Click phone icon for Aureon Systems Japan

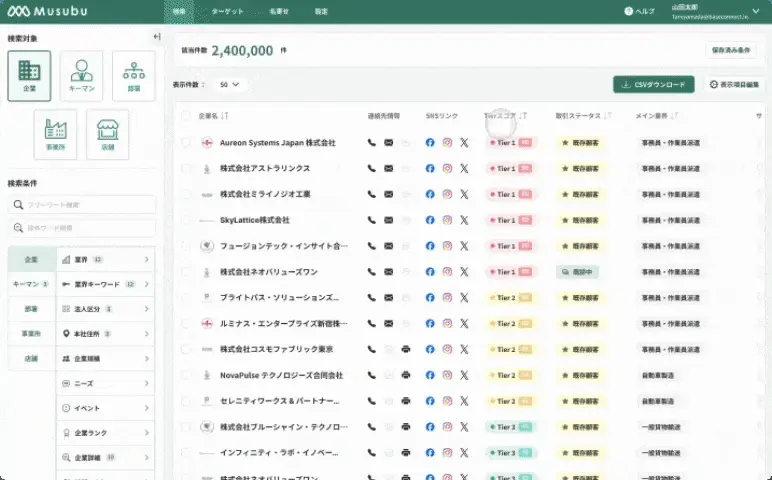click(372, 143)
